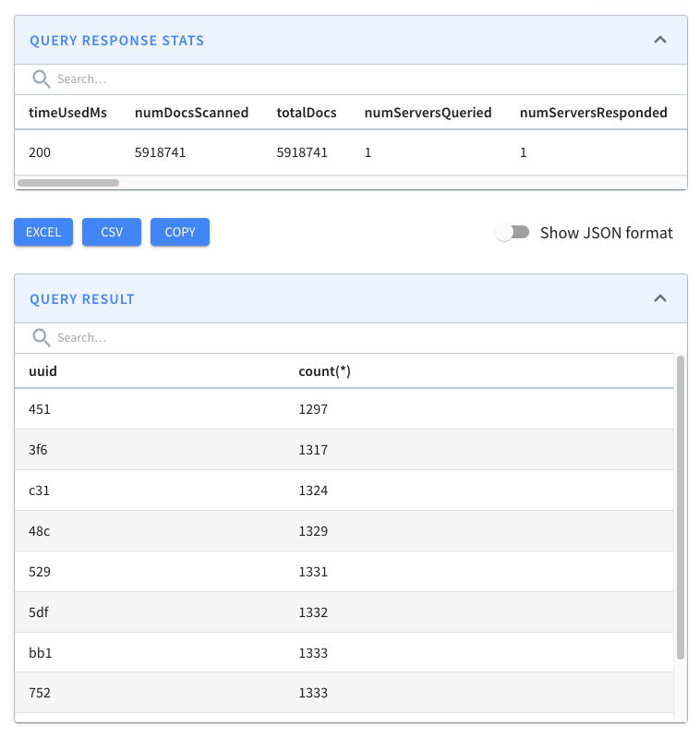
Task: Click the QUERY RESULT panel title
Action: (84, 298)
